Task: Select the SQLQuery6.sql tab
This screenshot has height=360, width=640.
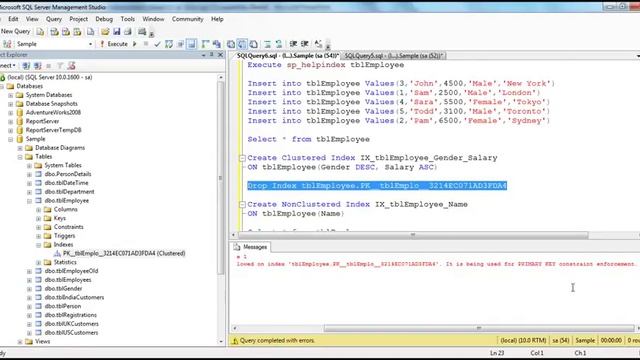Action: (x=287, y=56)
